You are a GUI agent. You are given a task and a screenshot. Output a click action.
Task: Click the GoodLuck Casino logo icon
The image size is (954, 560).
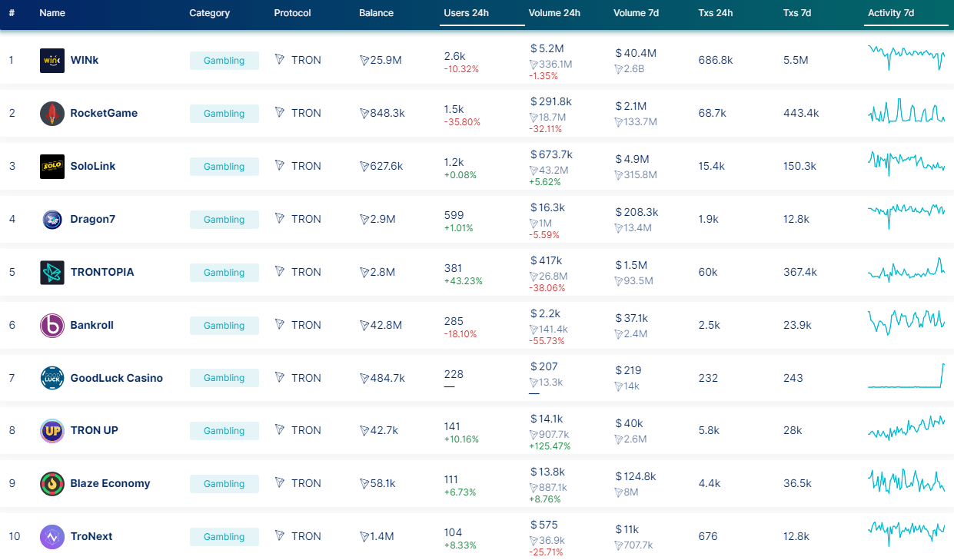tap(52, 378)
